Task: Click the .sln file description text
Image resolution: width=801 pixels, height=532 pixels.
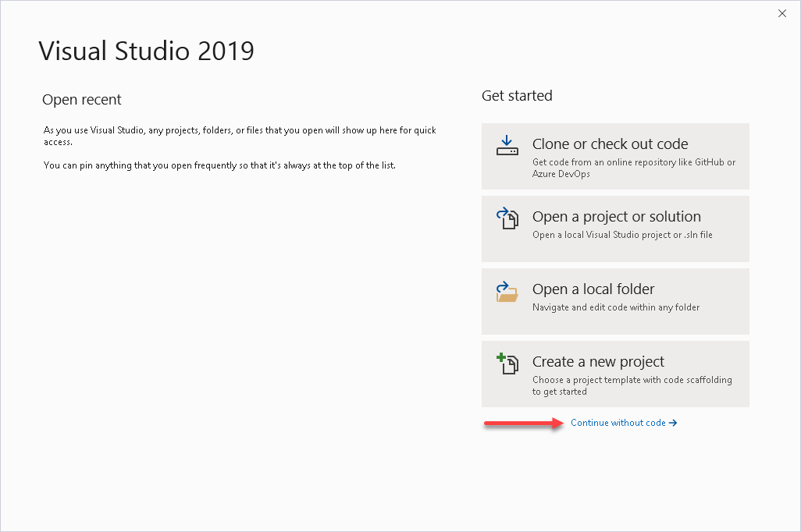Action: coord(621,235)
